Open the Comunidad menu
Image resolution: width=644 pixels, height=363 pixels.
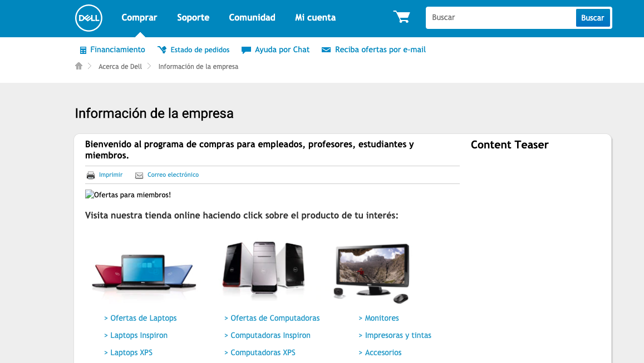(x=252, y=18)
